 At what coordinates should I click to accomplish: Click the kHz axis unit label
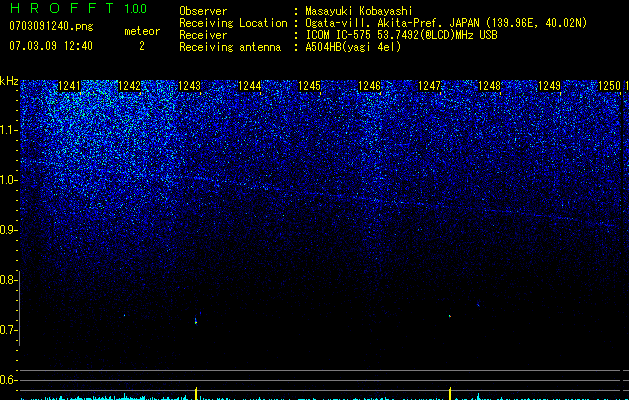point(9,81)
